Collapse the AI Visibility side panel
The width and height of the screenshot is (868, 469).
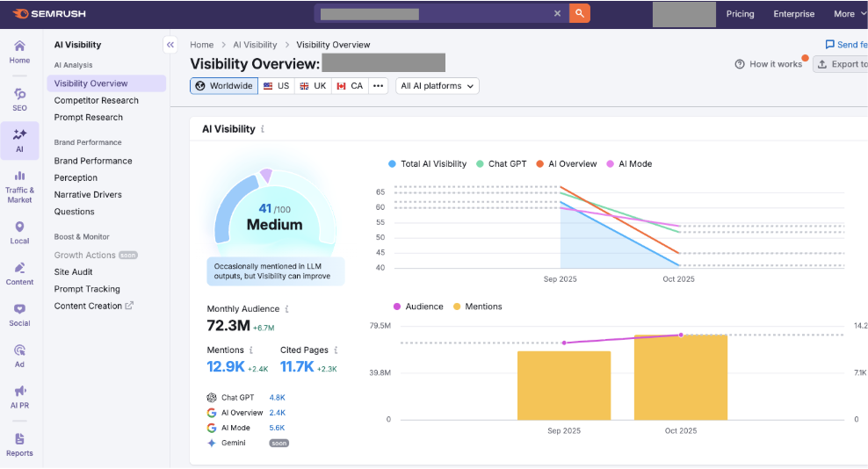click(x=170, y=45)
